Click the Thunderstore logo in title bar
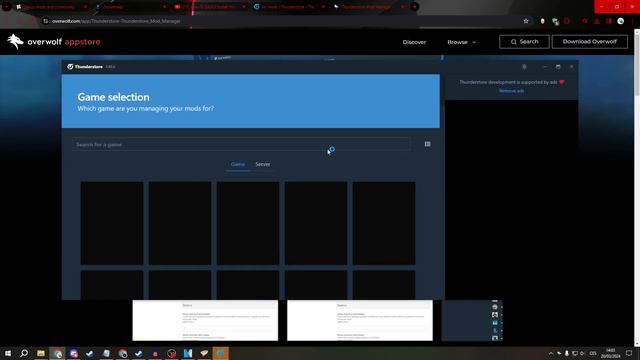Viewport: 640px width, 360px height. coord(85,67)
